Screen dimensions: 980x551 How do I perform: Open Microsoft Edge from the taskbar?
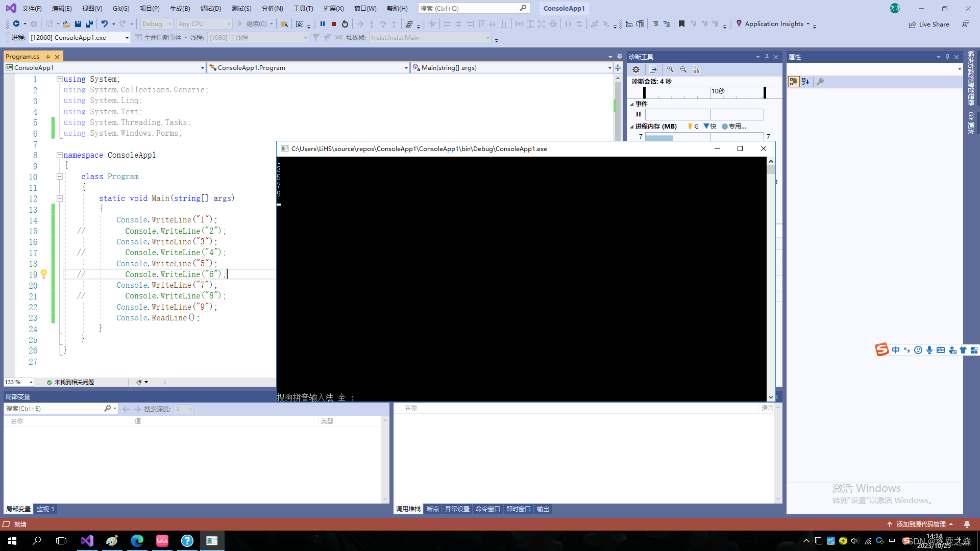(x=137, y=540)
